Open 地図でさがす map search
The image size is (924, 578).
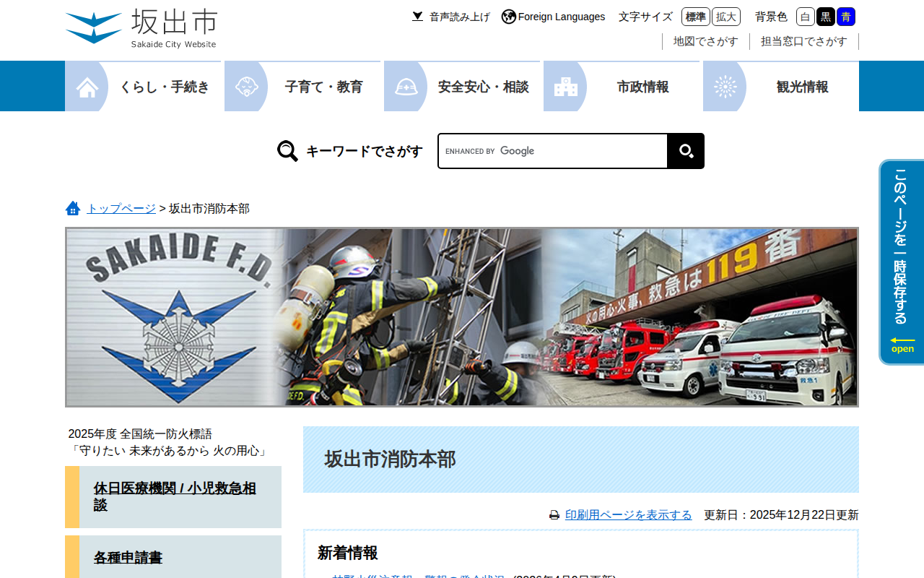(x=706, y=41)
